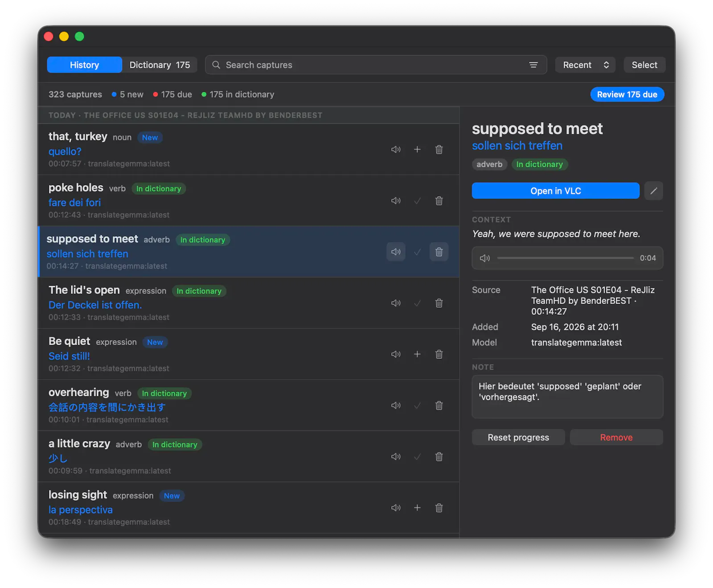Add 'that, turkey' to dictionary
713x588 pixels.
click(417, 149)
